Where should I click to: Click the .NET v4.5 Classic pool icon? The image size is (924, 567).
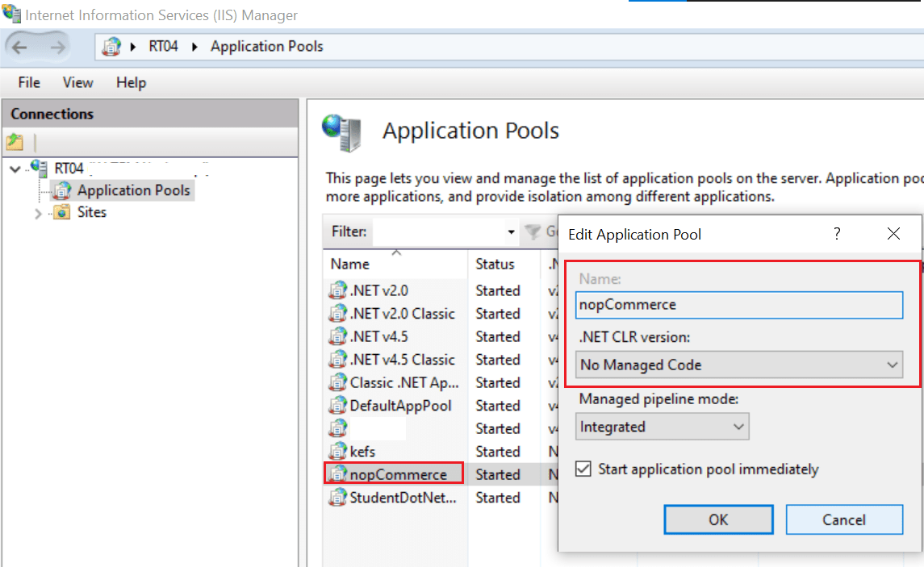[337, 359]
